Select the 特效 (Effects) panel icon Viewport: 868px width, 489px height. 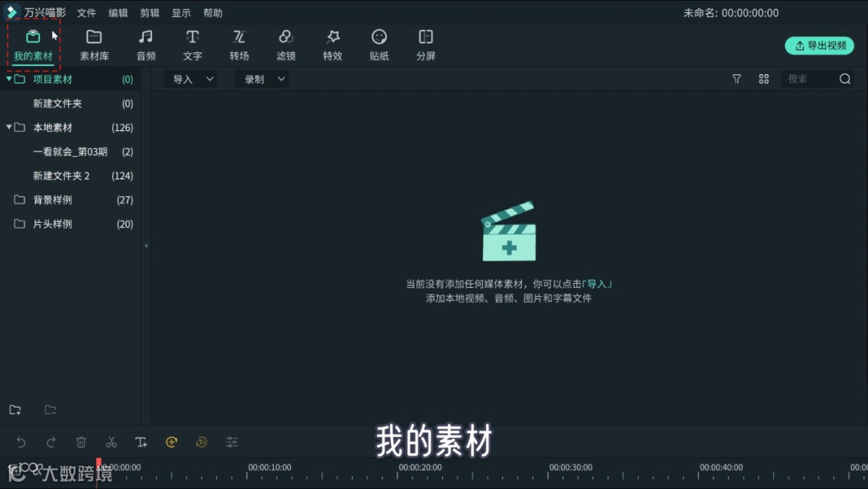point(333,44)
